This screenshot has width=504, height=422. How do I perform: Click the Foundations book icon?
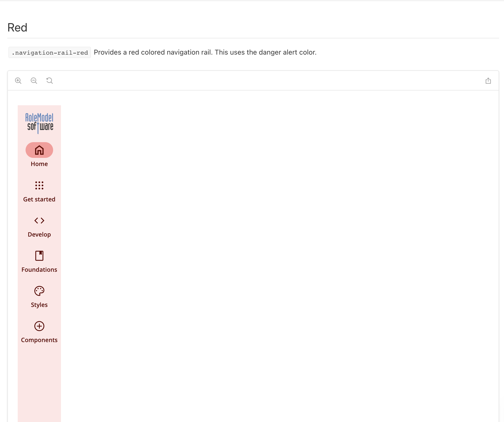[x=39, y=256]
